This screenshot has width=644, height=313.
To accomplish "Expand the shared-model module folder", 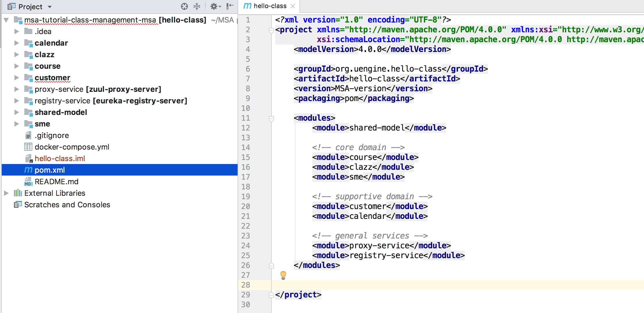I will click(16, 112).
